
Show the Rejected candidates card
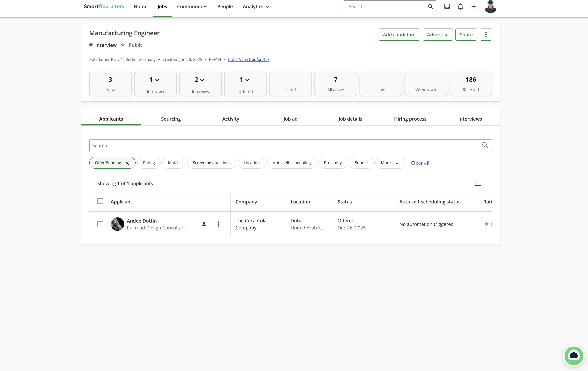[x=471, y=84]
